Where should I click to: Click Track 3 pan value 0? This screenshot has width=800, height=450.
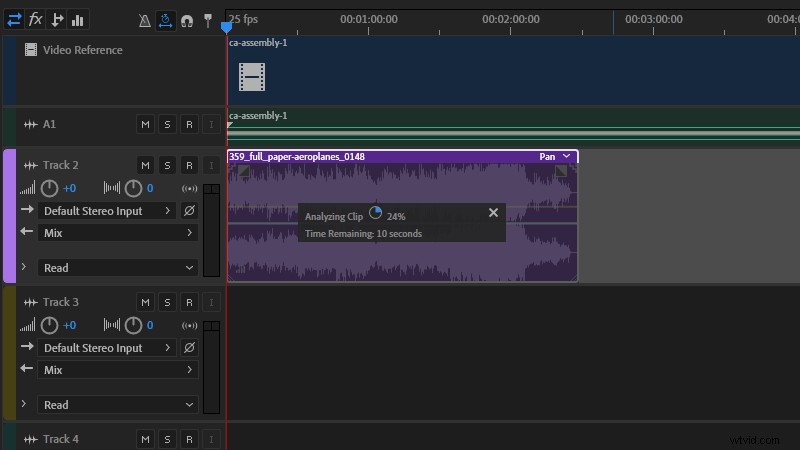(150, 326)
